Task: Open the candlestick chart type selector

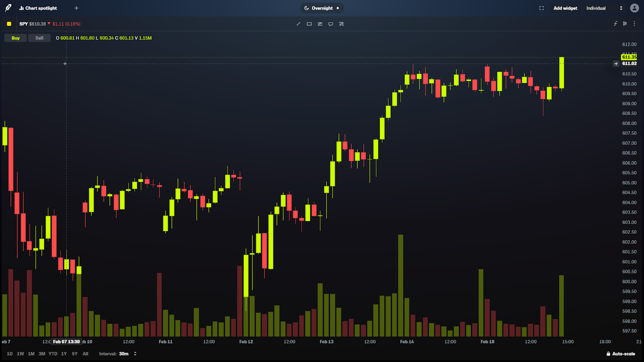Action: 625,24
